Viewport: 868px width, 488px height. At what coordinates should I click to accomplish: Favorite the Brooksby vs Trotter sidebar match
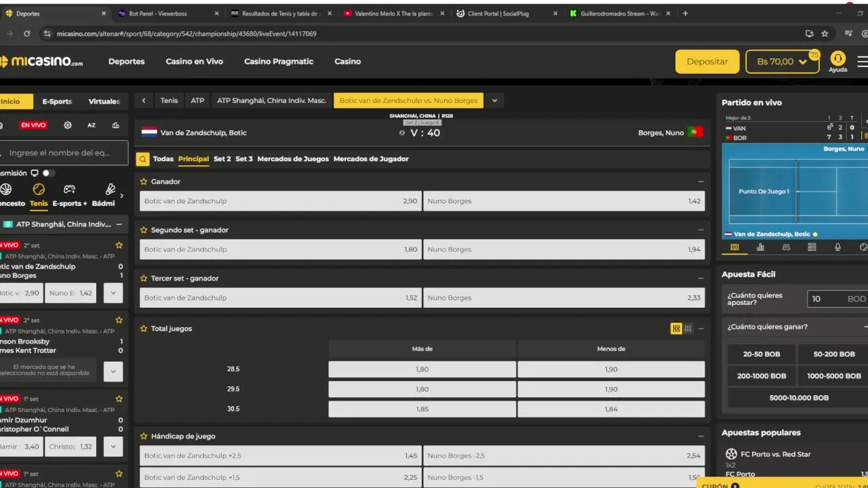click(x=119, y=320)
